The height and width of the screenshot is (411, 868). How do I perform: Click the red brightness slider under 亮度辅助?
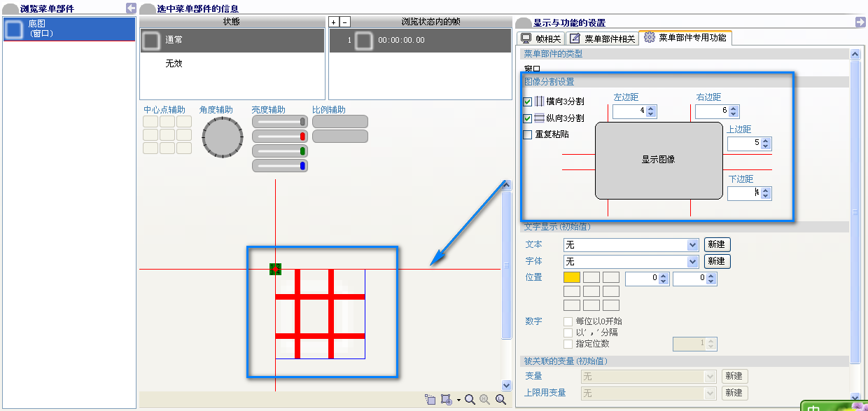280,137
